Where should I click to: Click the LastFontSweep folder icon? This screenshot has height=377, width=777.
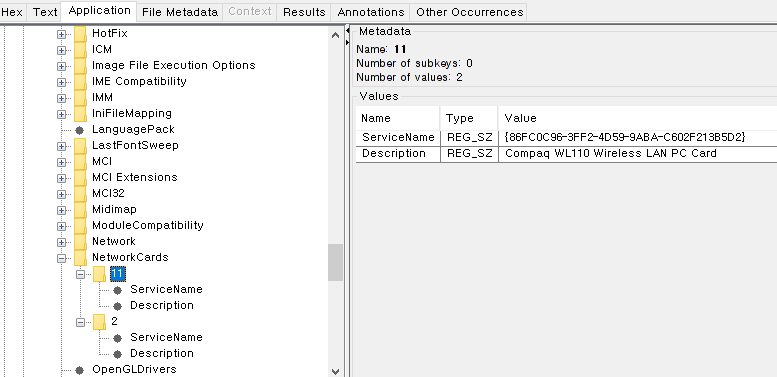coord(80,146)
